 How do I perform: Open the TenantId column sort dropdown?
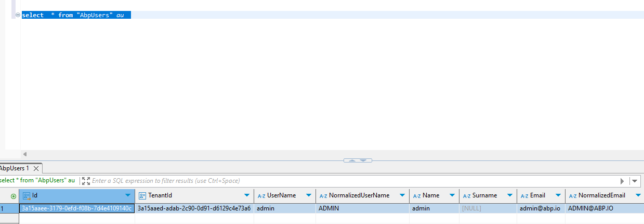(246, 196)
